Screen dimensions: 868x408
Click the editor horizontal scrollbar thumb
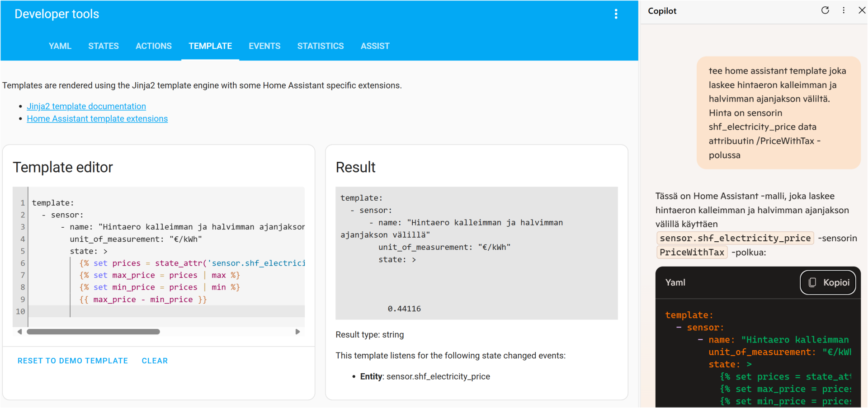coord(93,332)
